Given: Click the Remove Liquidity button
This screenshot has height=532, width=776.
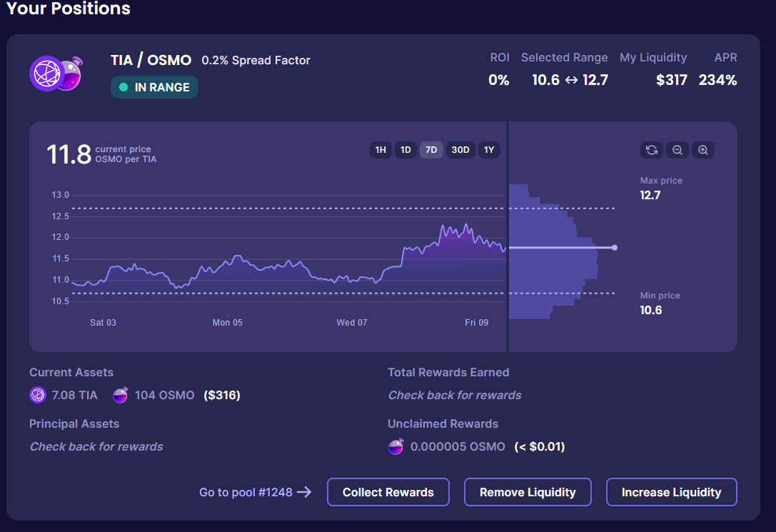Looking at the screenshot, I should 528,492.
